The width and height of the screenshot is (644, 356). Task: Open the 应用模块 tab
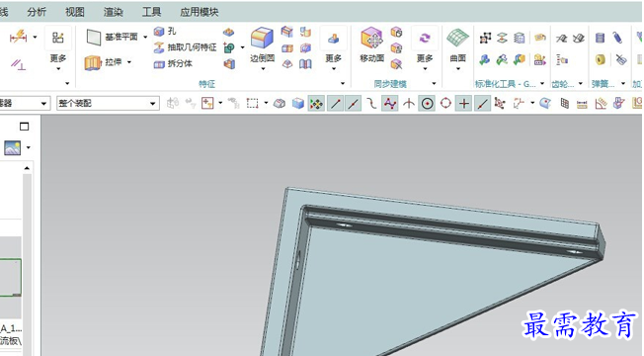[200, 12]
